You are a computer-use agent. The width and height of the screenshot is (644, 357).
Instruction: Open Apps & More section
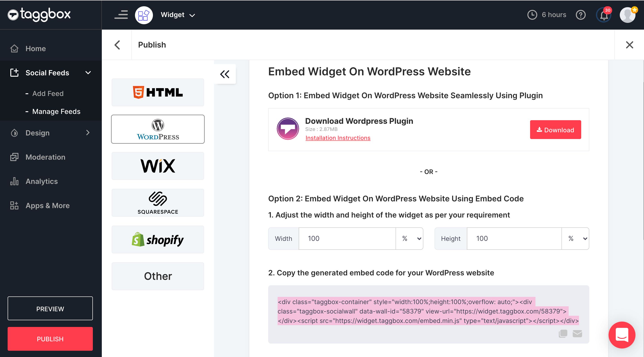tap(48, 205)
